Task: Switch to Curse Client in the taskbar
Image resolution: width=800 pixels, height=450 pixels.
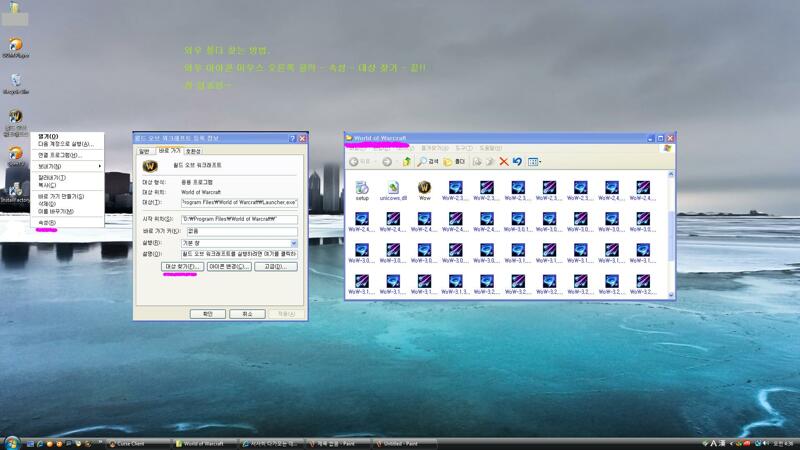Action: coord(138,444)
